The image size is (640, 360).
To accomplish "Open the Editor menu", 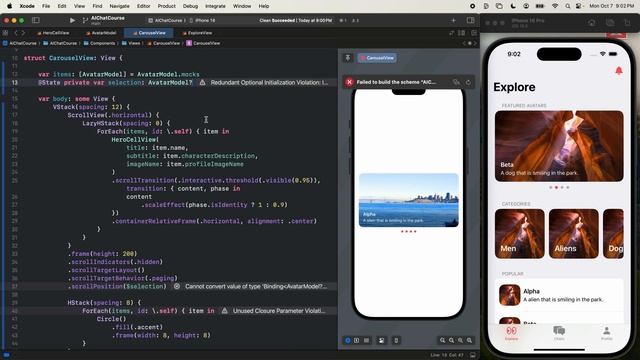I will click(x=143, y=6).
